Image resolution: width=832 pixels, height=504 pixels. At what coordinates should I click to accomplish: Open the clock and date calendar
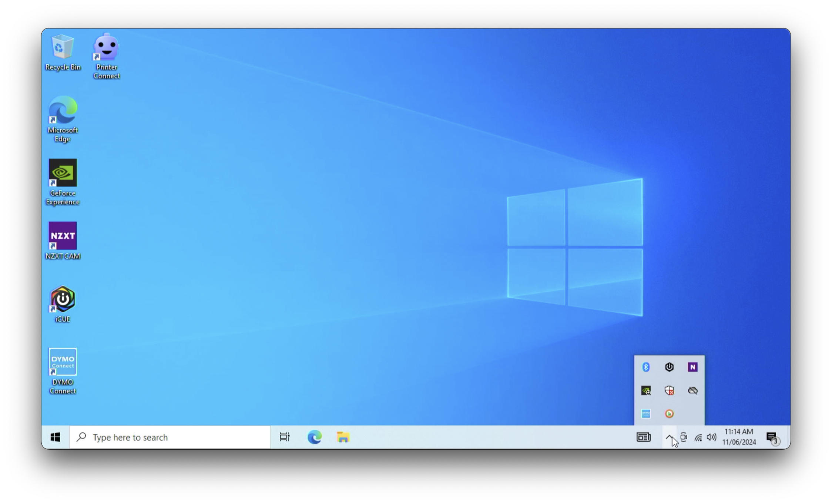739,437
